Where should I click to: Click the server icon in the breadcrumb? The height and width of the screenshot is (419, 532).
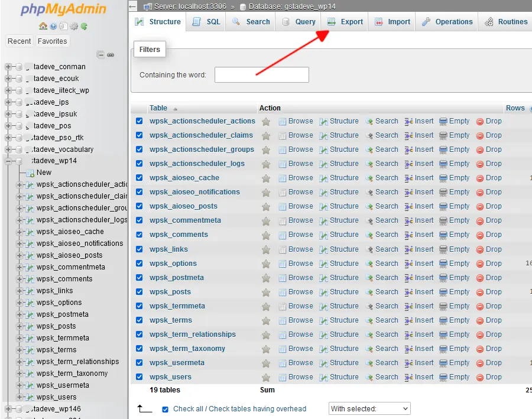tap(147, 7)
